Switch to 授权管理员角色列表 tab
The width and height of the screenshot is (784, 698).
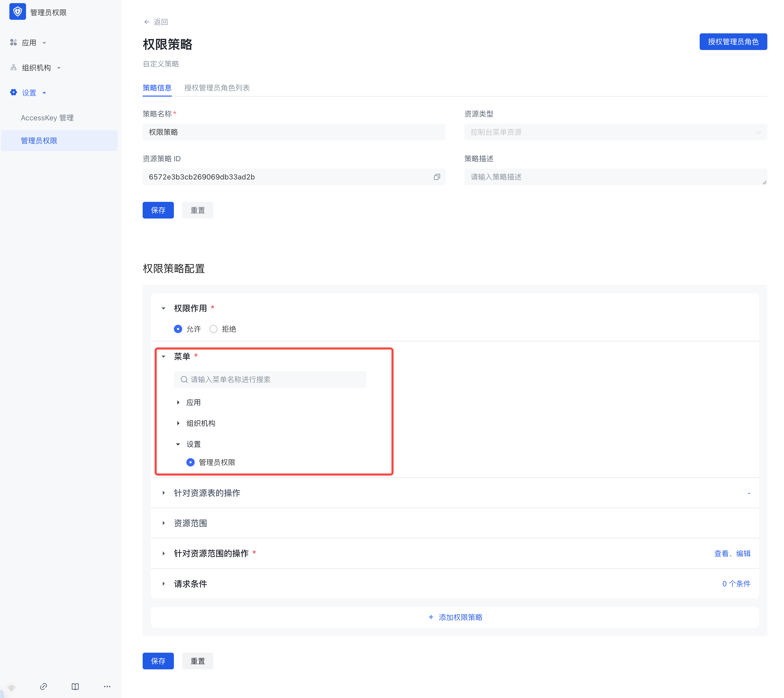[x=217, y=88]
